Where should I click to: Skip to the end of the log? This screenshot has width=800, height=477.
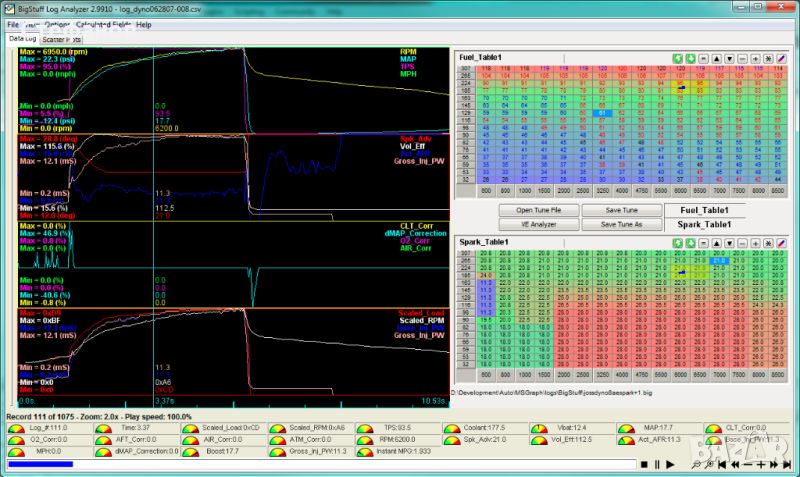[786, 464]
